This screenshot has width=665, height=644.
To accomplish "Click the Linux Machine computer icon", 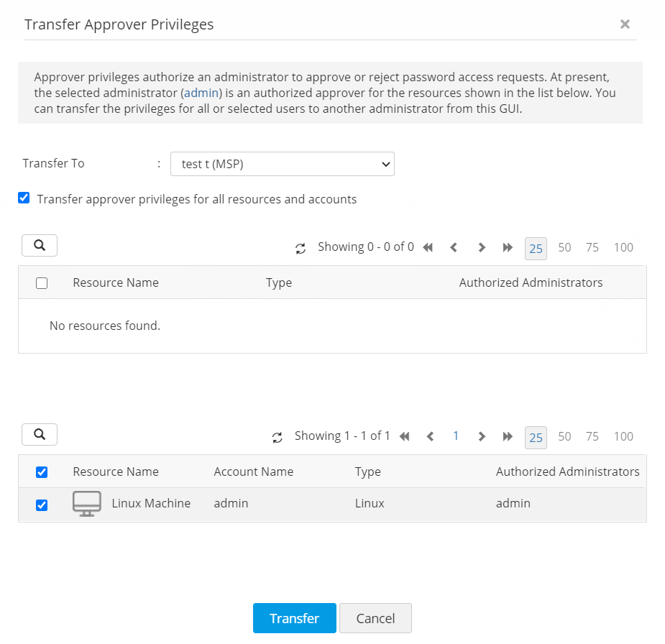I will [87, 504].
